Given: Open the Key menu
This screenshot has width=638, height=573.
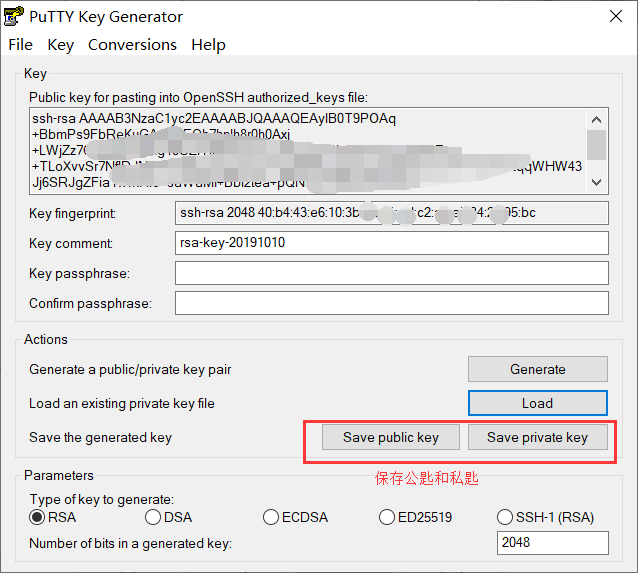Looking at the screenshot, I should 61,45.
